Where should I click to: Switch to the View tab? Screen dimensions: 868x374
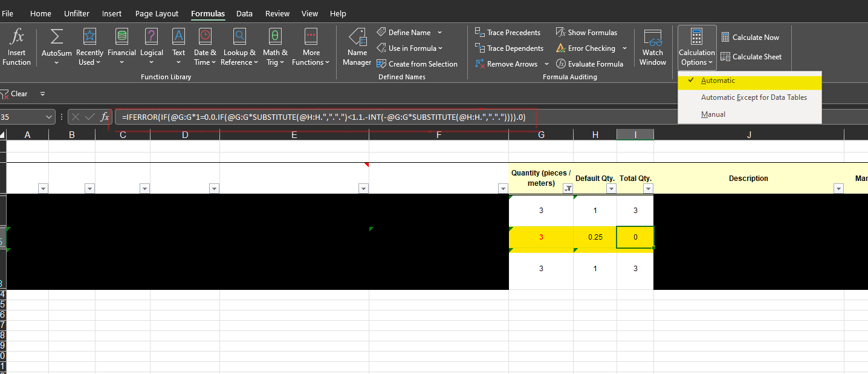pyautogui.click(x=310, y=13)
